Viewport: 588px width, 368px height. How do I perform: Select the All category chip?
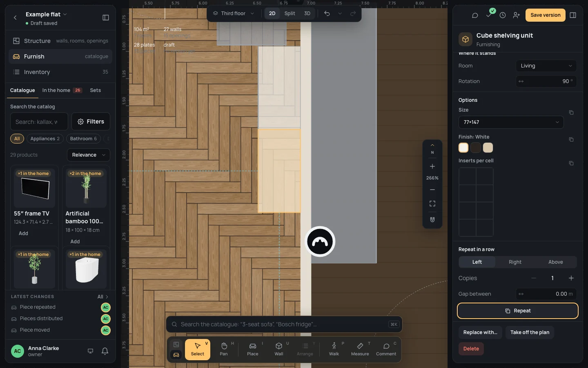pyautogui.click(x=17, y=139)
